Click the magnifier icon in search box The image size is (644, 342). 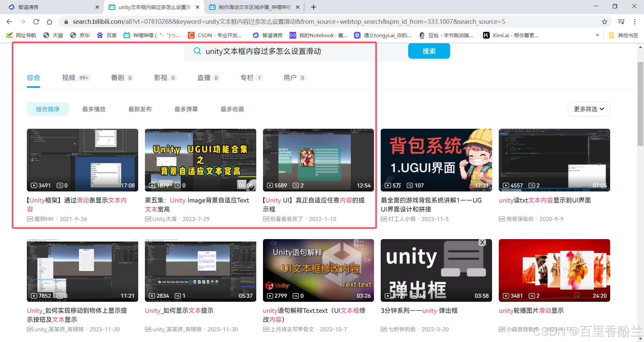click(x=197, y=51)
